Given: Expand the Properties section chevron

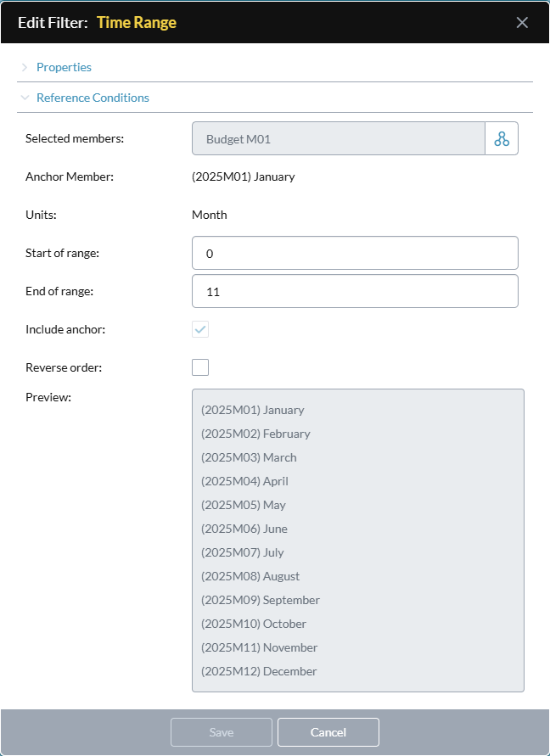Looking at the screenshot, I should tap(25, 68).
